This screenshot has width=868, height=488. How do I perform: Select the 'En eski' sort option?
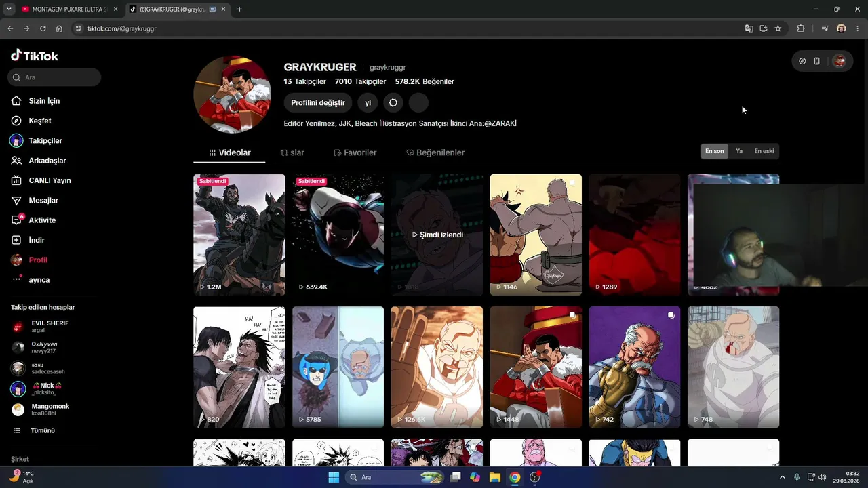(x=764, y=151)
